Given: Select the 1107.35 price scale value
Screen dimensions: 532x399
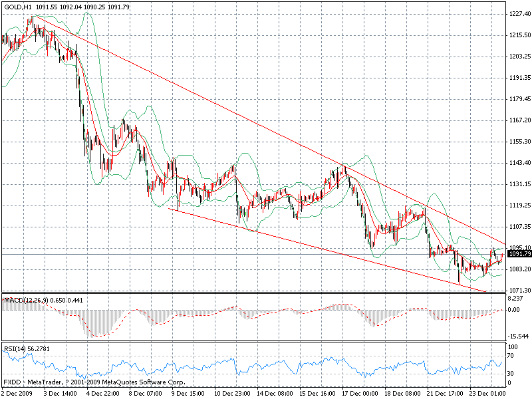Looking at the screenshot, I should click(x=520, y=227).
